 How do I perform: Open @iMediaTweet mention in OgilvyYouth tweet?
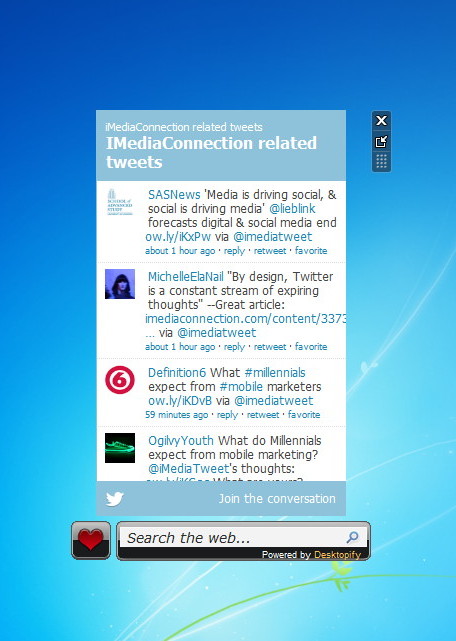tap(189, 468)
